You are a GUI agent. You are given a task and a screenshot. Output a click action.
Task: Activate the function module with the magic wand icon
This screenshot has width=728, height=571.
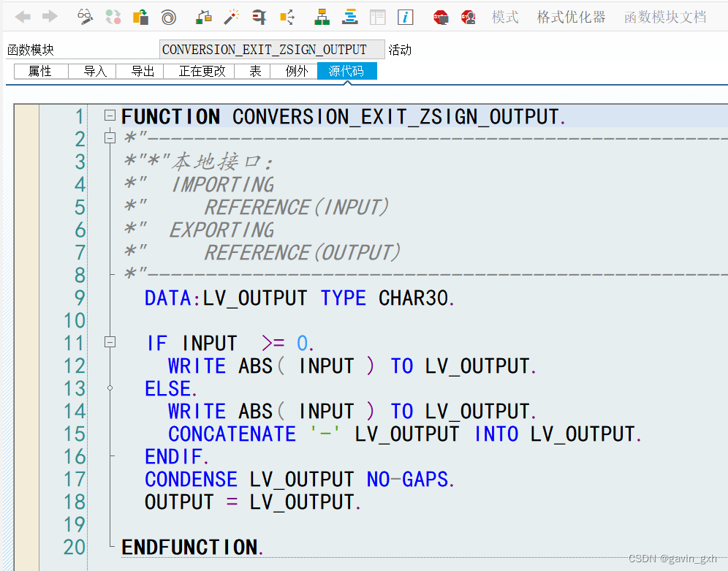click(231, 16)
